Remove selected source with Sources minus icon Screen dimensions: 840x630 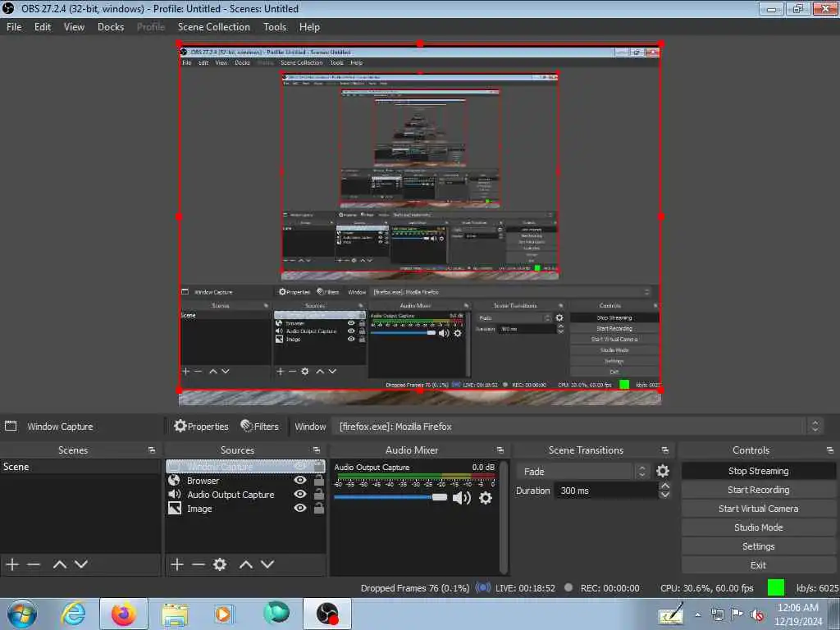[x=199, y=564]
